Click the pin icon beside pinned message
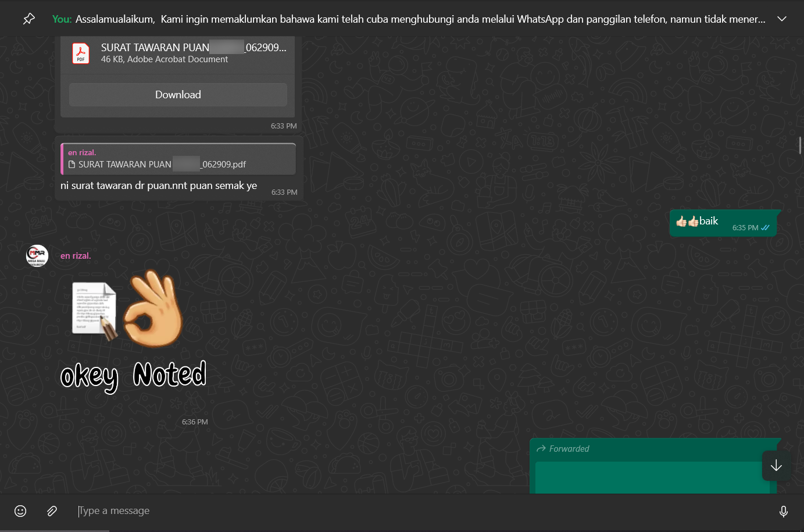Image resolution: width=804 pixels, height=532 pixels. tap(28, 19)
